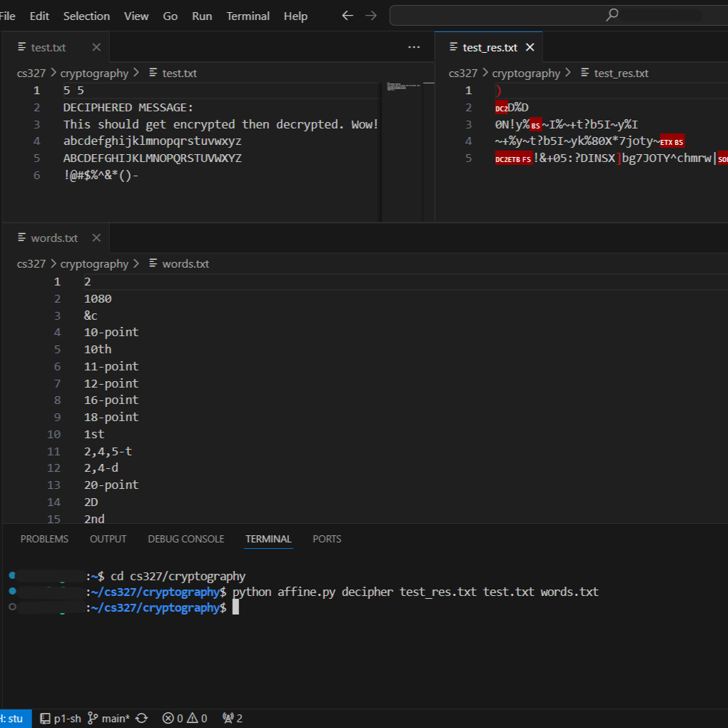
Task: Click the DC2 control character in test_res.txt
Action: (x=501, y=108)
